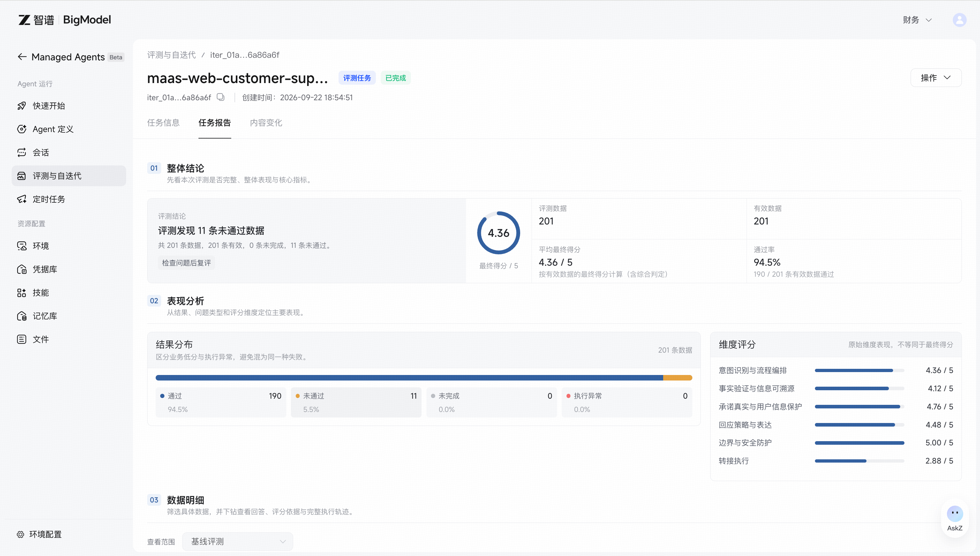Click the 凭据库 icon
The width and height of the screenshot is (980, 556).
(22, 269)
